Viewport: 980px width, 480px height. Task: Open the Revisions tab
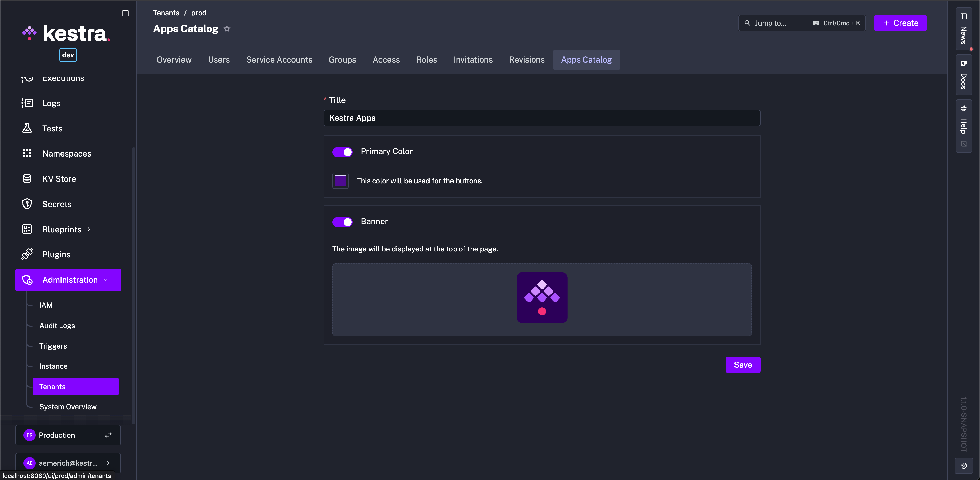click(x=526, y=59)
